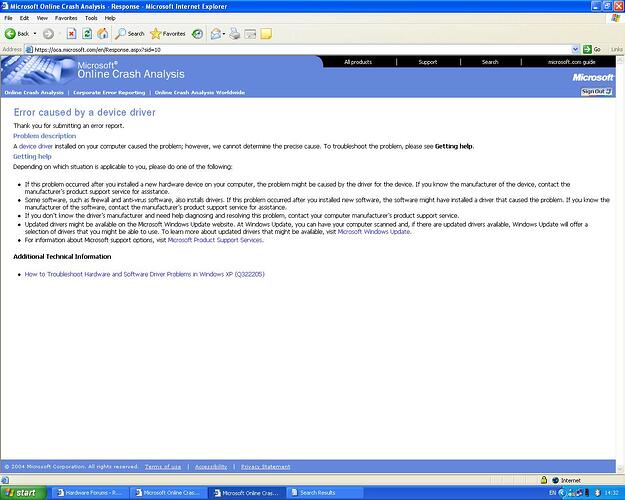Open the Back history dropdown arrow
Screen dimensions: 625x500
(x=35, y=34)
